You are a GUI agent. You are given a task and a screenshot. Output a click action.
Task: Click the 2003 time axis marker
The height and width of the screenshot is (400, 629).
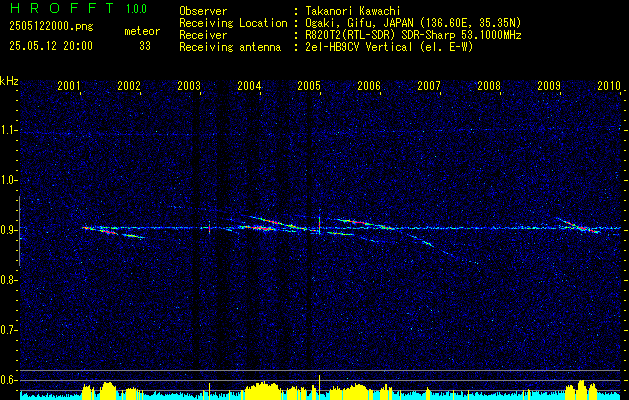point(189,85)
